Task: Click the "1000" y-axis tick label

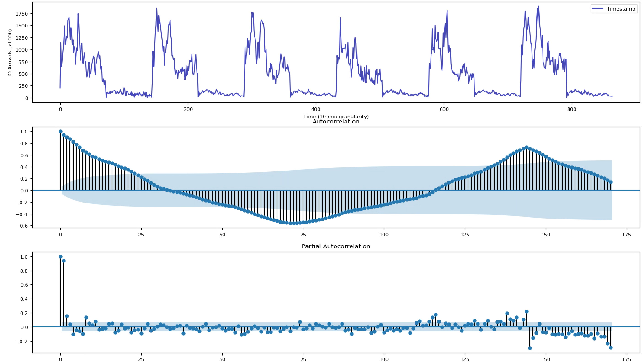Action: (22, 50)
